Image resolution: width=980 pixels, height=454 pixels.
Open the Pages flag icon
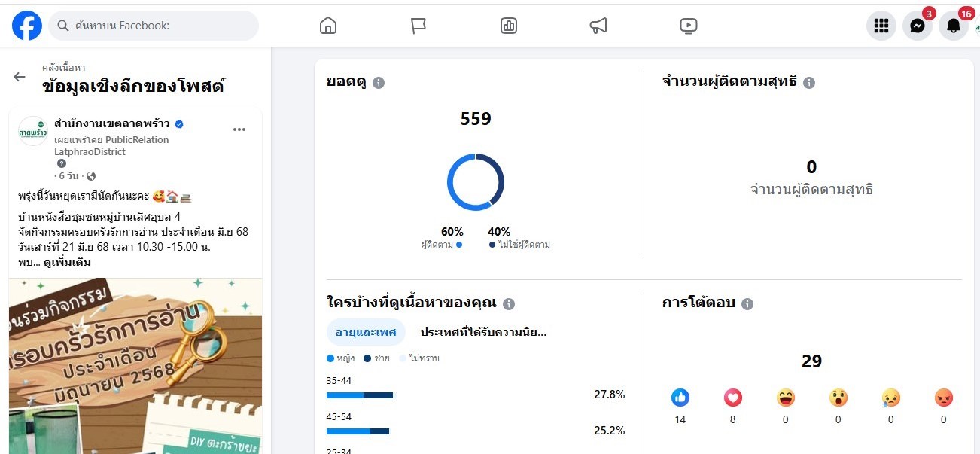point(418,26)
